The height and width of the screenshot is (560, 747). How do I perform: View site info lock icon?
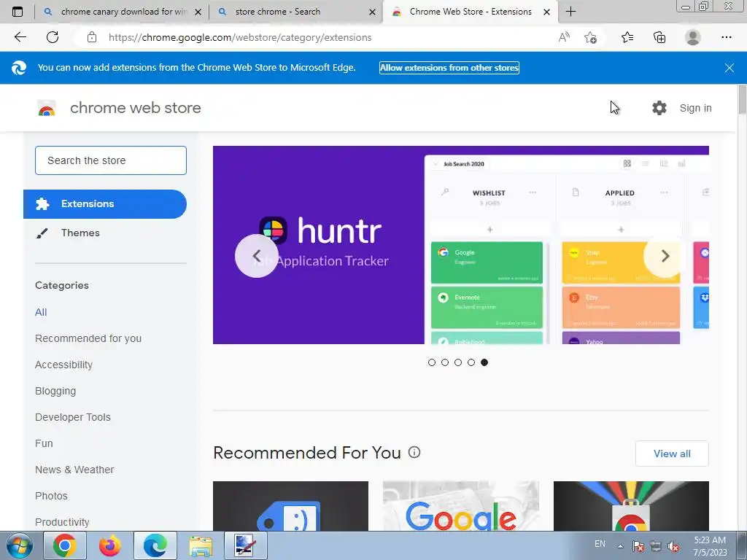(92, 37)
